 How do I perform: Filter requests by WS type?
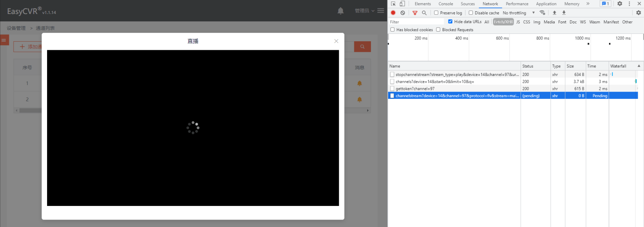pos(583,22)
